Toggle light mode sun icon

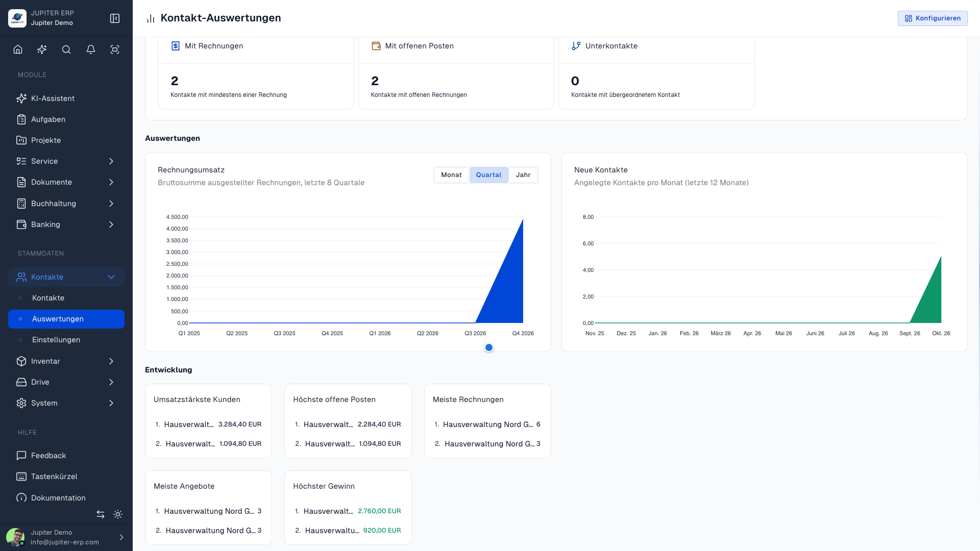(118, 514)
